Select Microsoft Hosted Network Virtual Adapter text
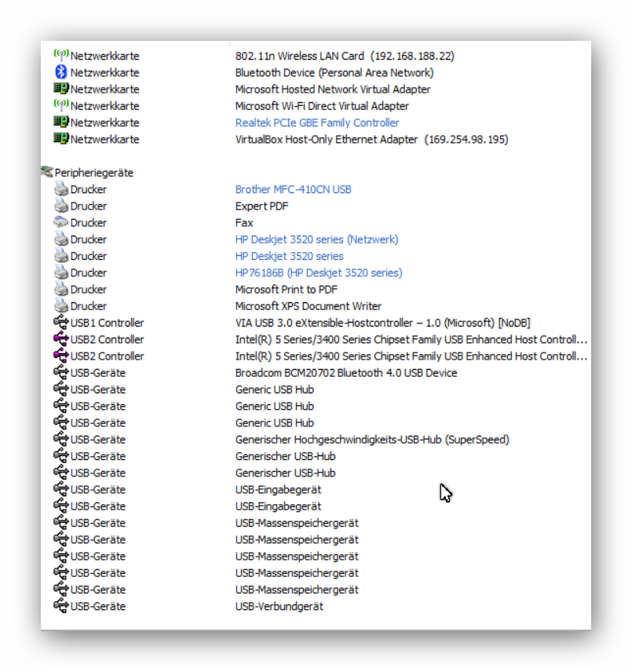Image resolution: width=632 pixels, height=672 pixels. 333,89
